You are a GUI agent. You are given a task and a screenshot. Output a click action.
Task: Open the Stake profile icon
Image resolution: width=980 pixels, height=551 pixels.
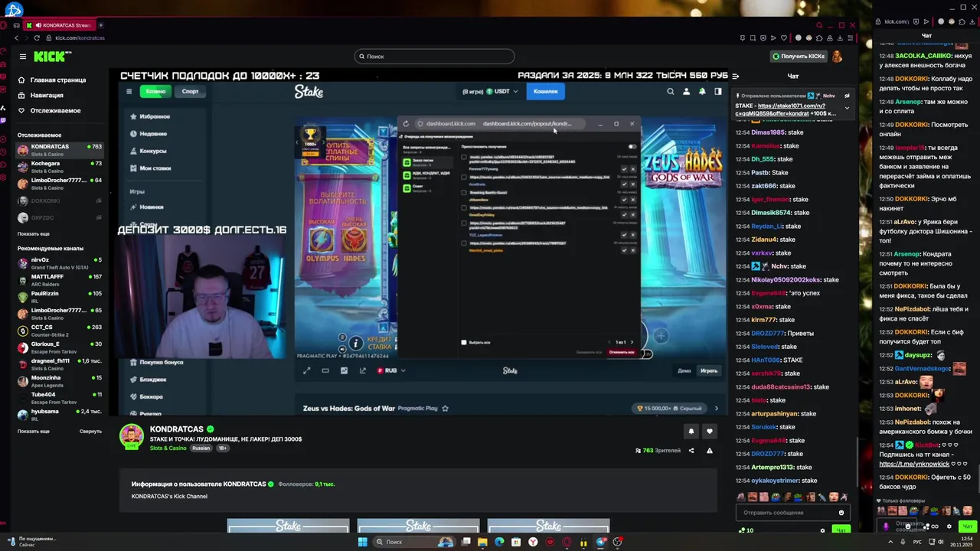click(686, 91)
